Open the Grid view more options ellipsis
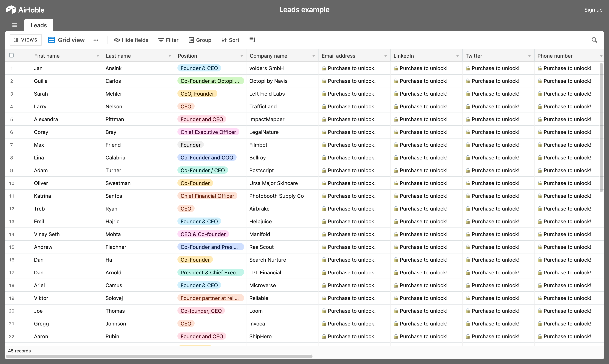The image size is (609, 364). click(96, 40)
